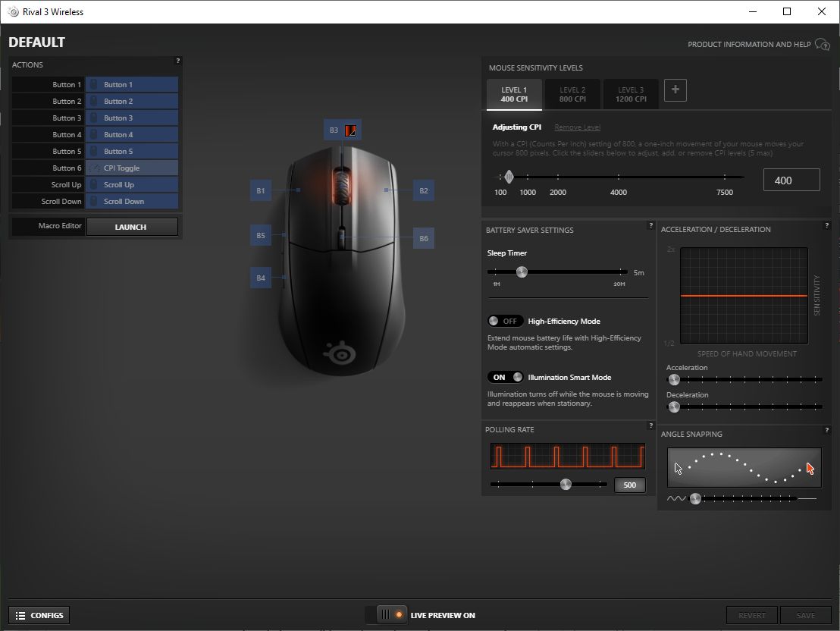Click the Revert button
This screenshot has width=840, height=631.
coord(751,616)
